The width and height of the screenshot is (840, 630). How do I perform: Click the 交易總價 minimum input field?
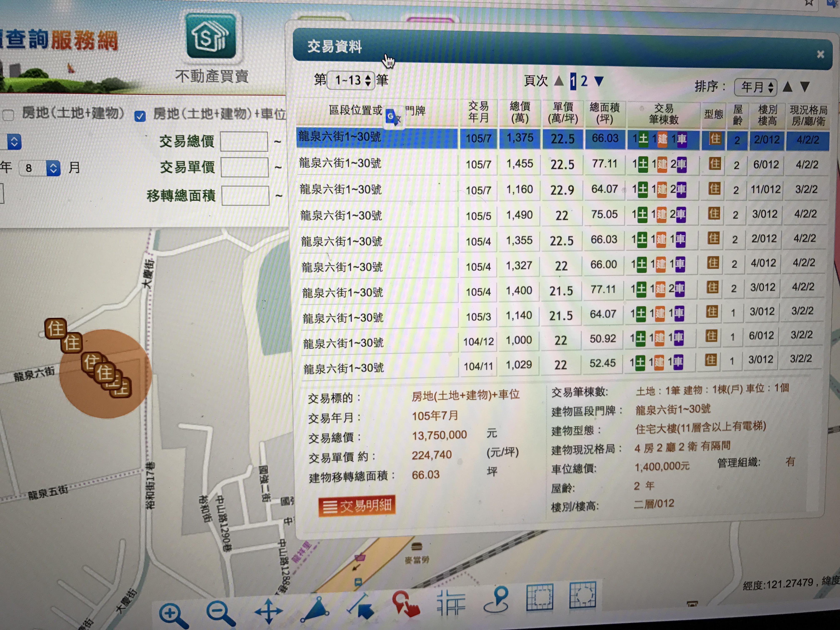[x=244, y=142]
